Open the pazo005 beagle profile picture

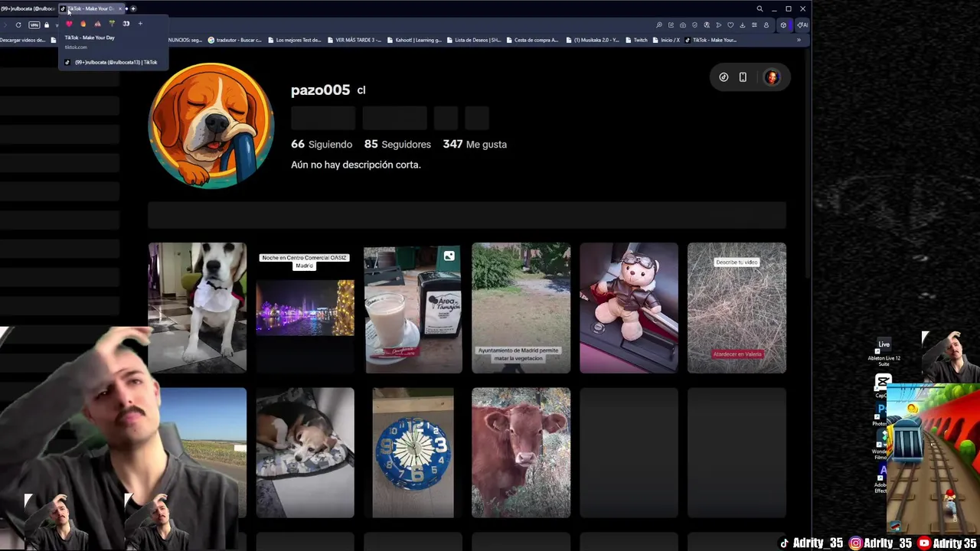[x=211, y=125]
